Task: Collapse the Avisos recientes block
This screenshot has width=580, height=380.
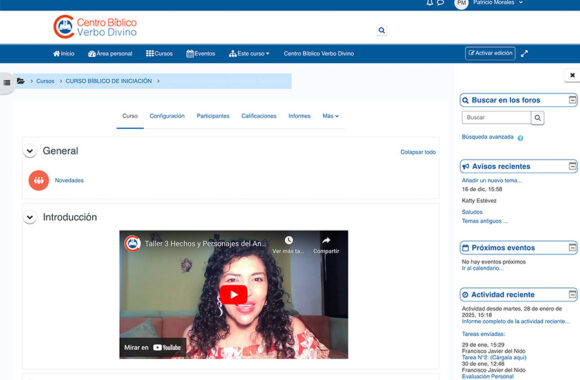Action: coord(572,166)
